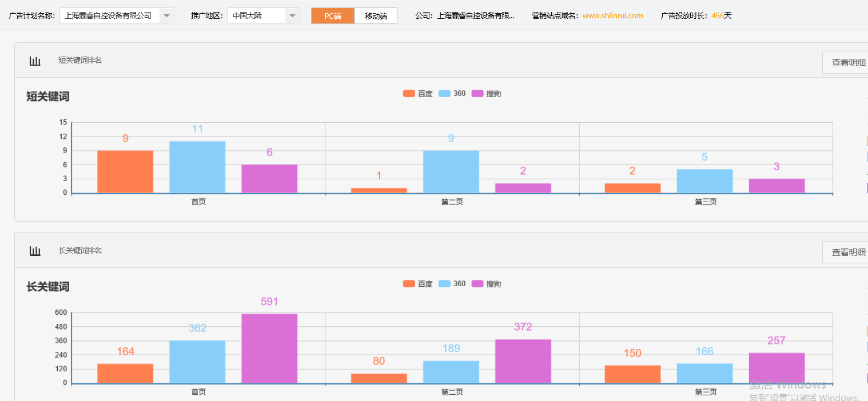The image size is (868, 401).
Task: Click the bar chart icon beside 长关键词排名
Action: 35,250
